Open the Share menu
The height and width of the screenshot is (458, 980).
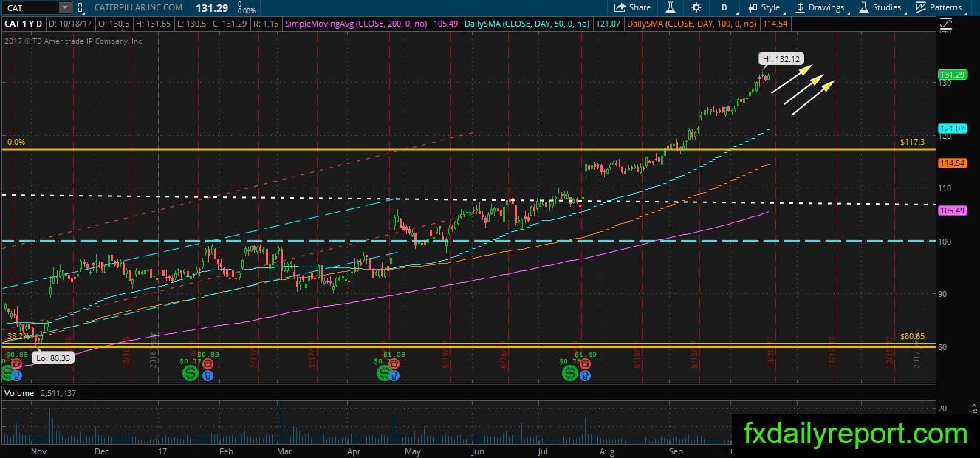pyautogui.click(x=633, y=7)
